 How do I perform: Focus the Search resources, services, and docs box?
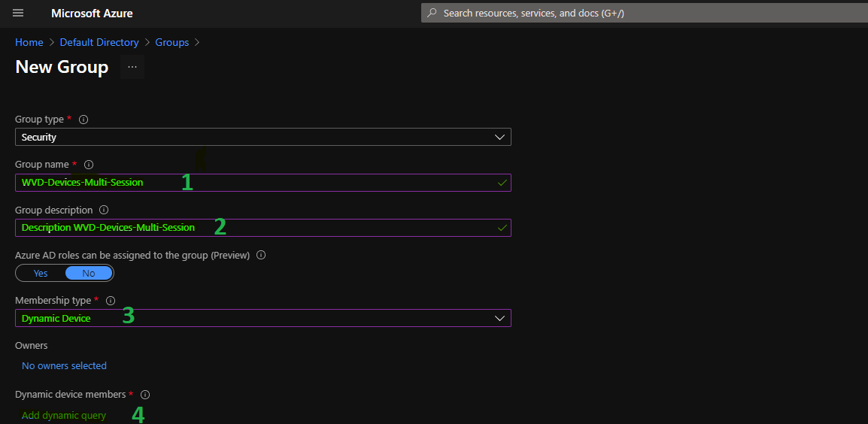[x=645, y=13]
